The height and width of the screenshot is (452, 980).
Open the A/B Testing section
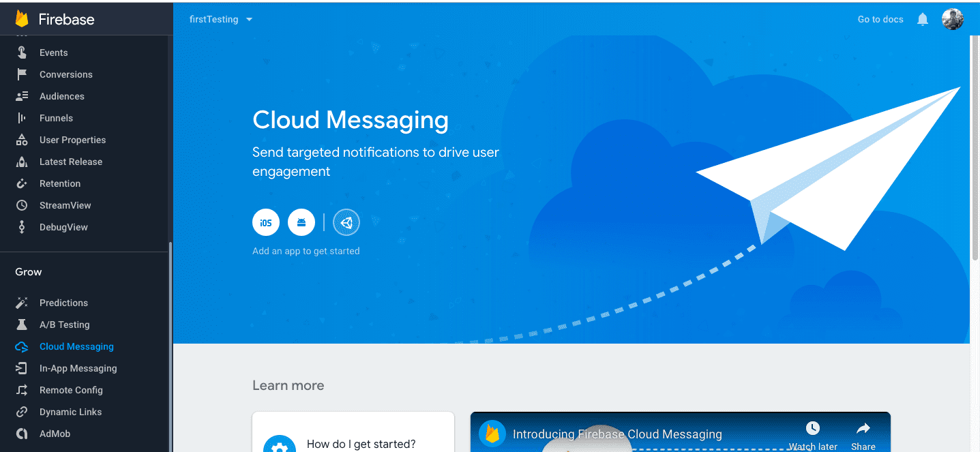coord(64,325)
